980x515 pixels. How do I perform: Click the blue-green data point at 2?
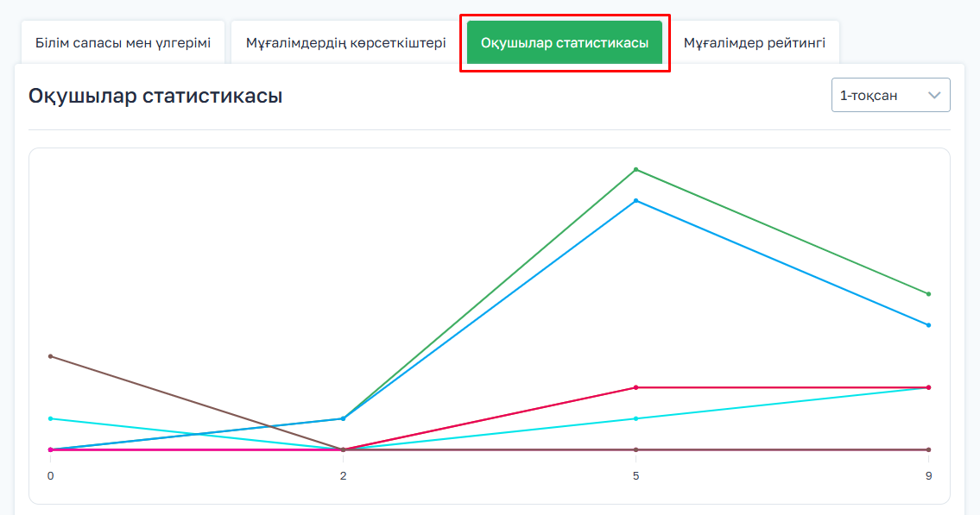pyautogui.click(x=344, y=418)
